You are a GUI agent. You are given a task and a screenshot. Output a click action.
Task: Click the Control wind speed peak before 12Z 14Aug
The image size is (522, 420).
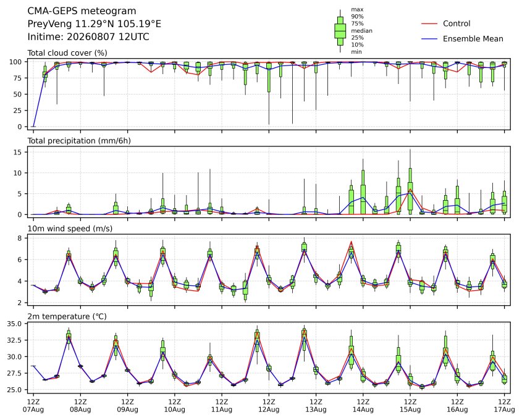click(x=352, y=241)
